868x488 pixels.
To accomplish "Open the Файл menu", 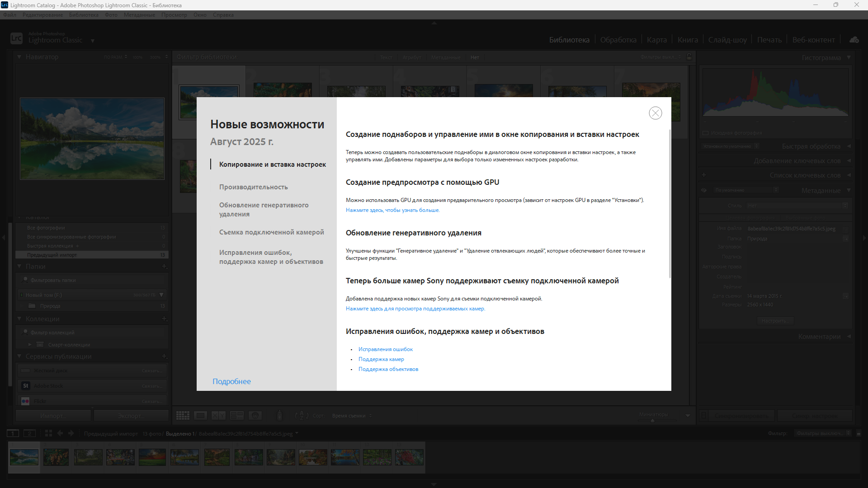I will [9, 15].
